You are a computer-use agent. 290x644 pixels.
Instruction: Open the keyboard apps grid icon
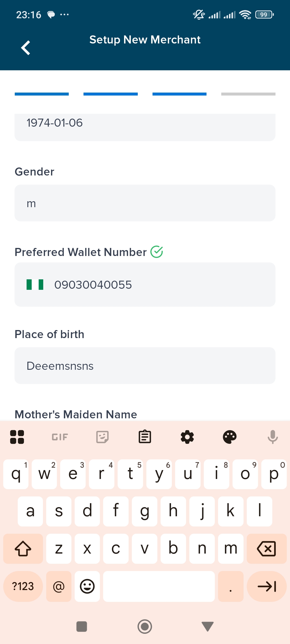(17, 437)
